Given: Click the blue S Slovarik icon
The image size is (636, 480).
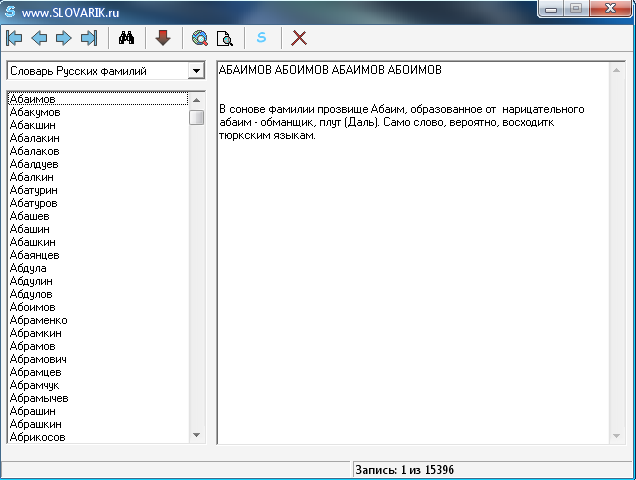Looking at the screenshot, I should pyautogui.click(x=262, y=38).
